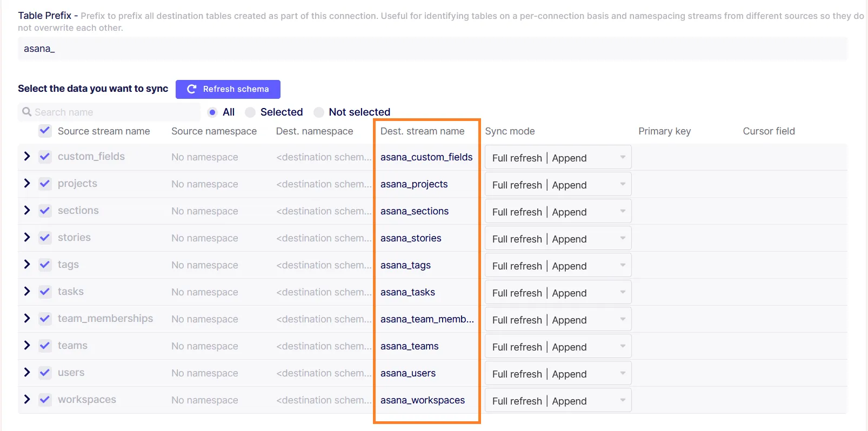This screenshot has width=868, height=431.
Task: Select the Selected radio filter
Action: 250,112
